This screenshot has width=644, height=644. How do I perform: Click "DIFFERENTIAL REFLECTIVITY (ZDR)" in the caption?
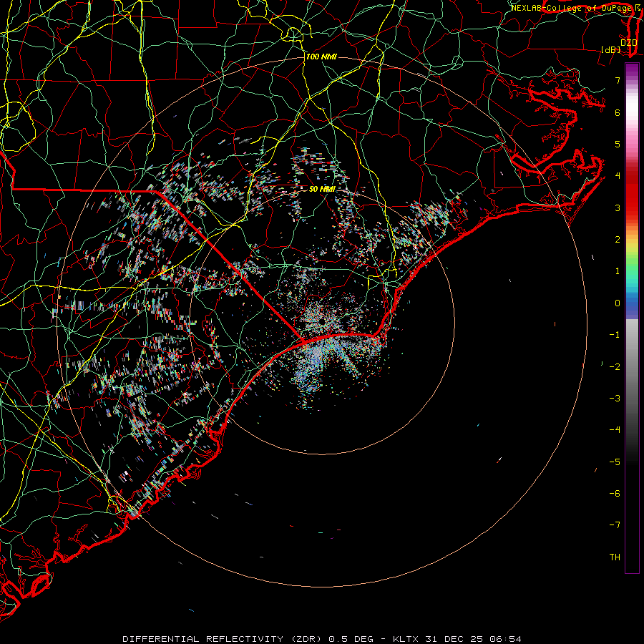pyautogui.click(x=223, y=639)
